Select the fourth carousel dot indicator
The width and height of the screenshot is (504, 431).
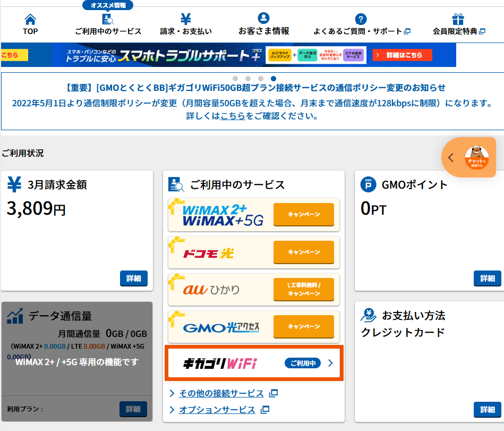274,79
